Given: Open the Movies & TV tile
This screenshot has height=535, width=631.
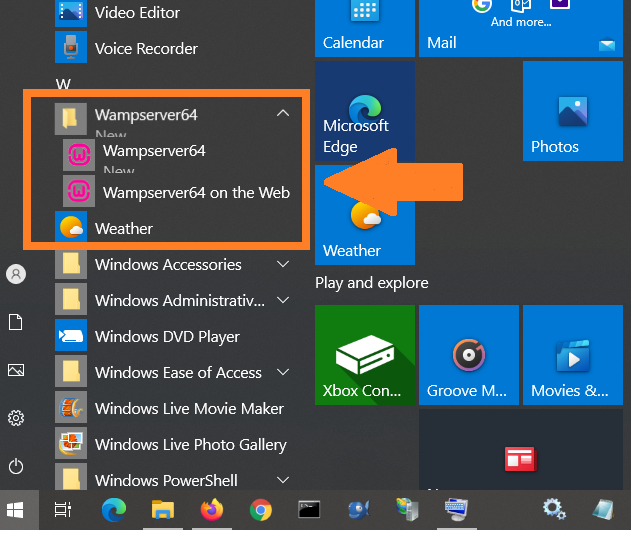Looking at the screenshot, I should pos(570,355).
